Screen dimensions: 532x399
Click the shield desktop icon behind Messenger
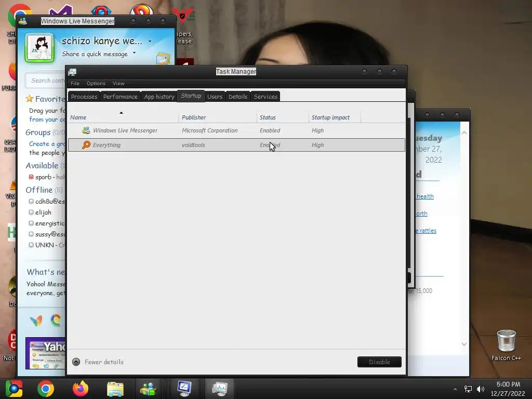(184, 16)
